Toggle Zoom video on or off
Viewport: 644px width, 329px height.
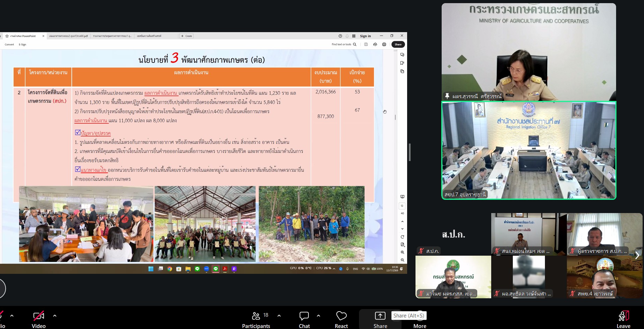coord(39,320)
